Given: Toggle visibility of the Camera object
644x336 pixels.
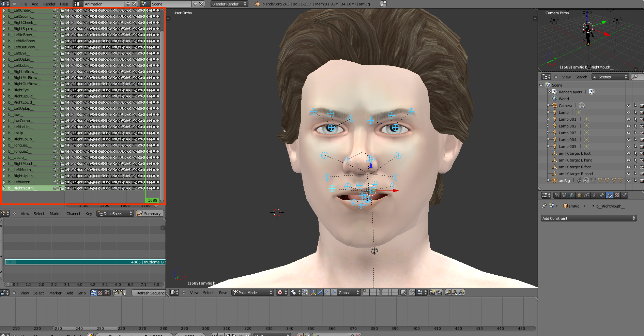Looking at the screenshot, I should click(x=628, y=106).
